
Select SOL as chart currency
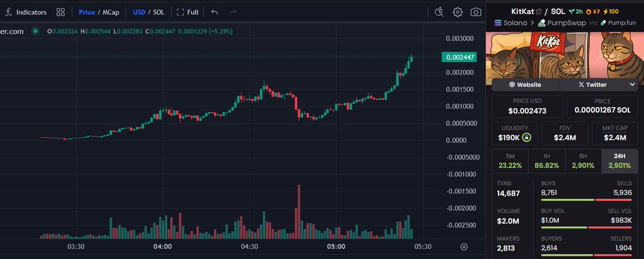point(159,12)
